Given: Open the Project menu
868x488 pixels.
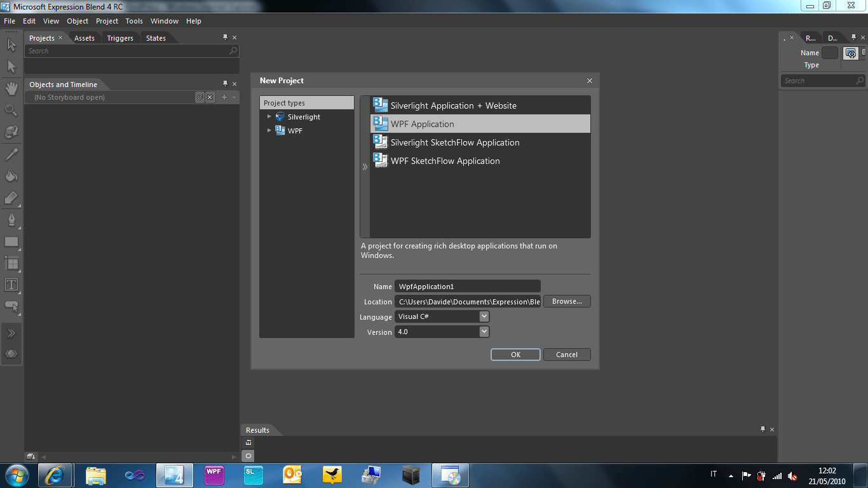Looking at the screenshot, I should 106,21.
